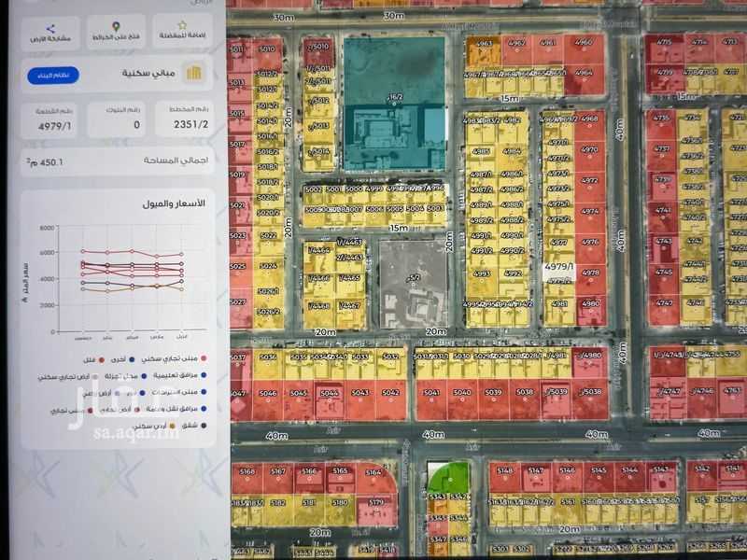Select red parcel 4968 on map
Screen dimensions: 747x560
pyautogui.click(x=590, y=126)
